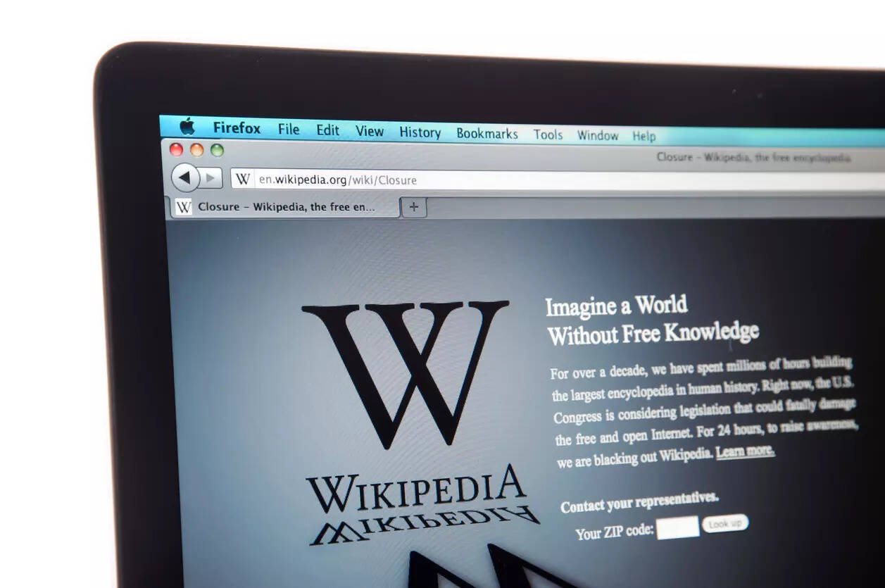Open the Bookmarks menu
Image resolution: width=885 pixels, height=588 pixels.
487,132
